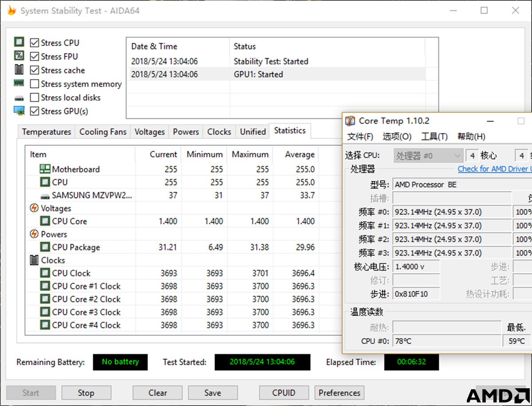Click the Core Temp app icon
The height and width of the screenshot is (406, 532).
coord(351,121)
